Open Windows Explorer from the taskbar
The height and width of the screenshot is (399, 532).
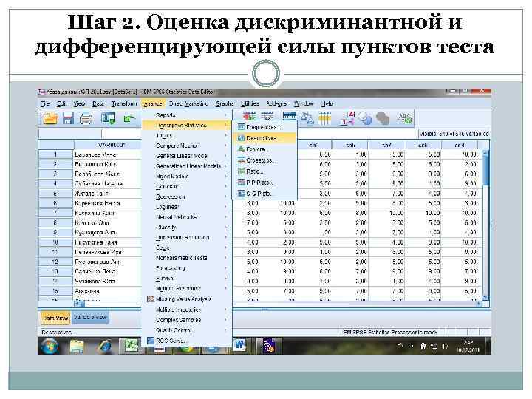77,347
